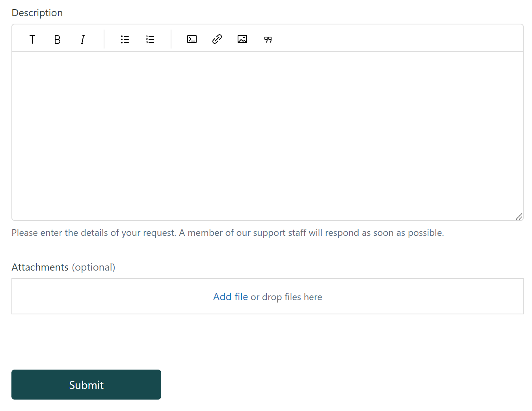This screenshot has height=411, width=532.
Task: Click the "(optional)" text beside Attachments
Action: click(x=93, y=267)
